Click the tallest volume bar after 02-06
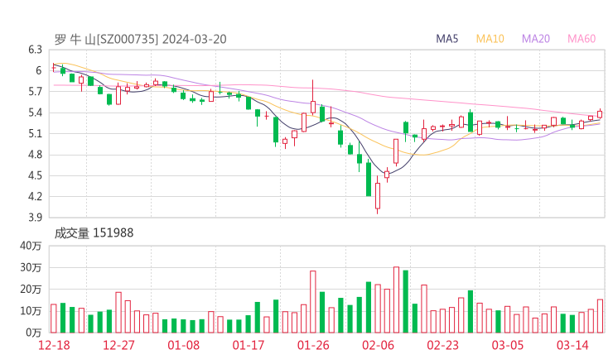The height and width of the screenshot is (364, 613). 396,299
